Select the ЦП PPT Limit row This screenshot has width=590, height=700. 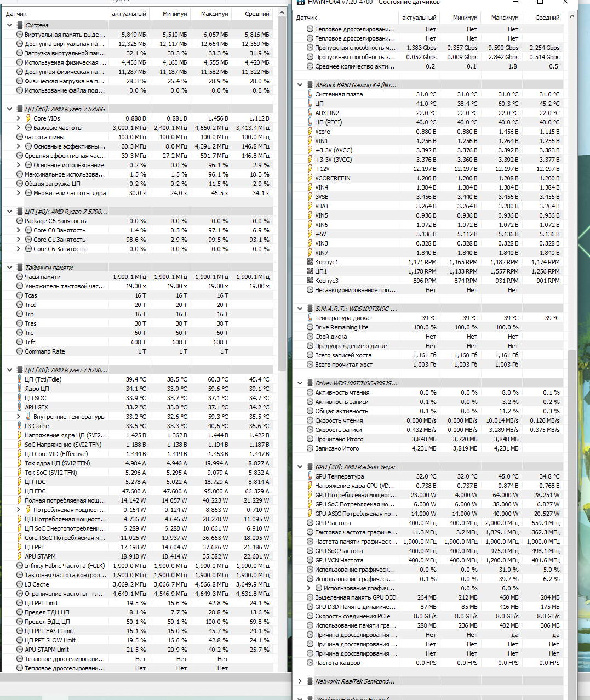[x=137, y=603]
